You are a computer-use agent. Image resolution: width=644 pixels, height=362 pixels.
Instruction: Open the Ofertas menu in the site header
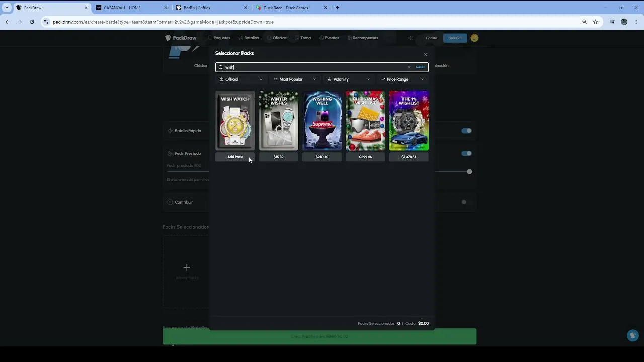pos(277,38)
